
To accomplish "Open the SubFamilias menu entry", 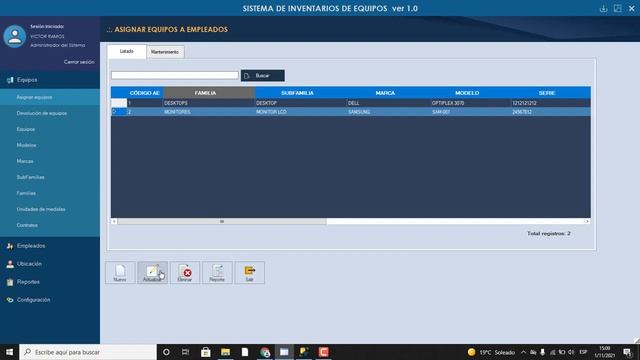I will point(50,177).
